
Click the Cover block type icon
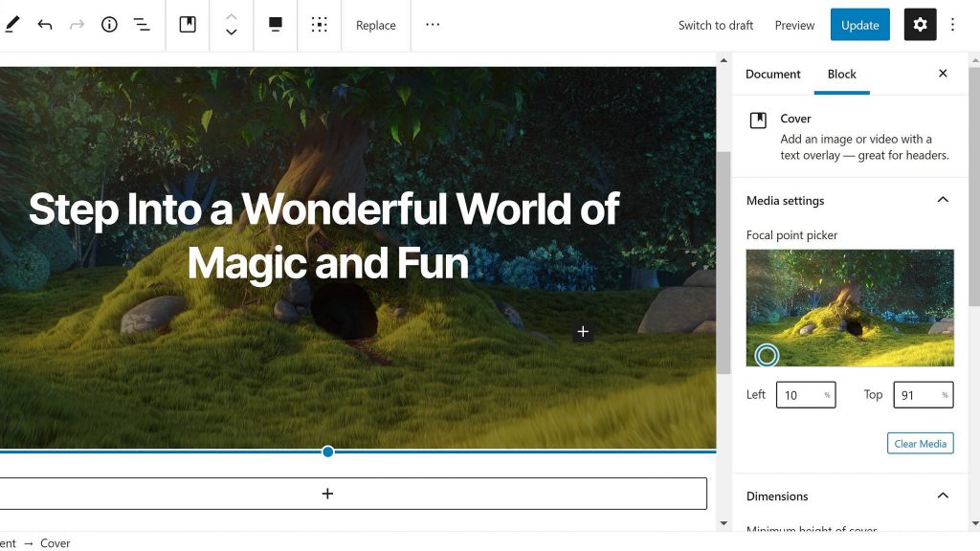[x=188, y=25]
